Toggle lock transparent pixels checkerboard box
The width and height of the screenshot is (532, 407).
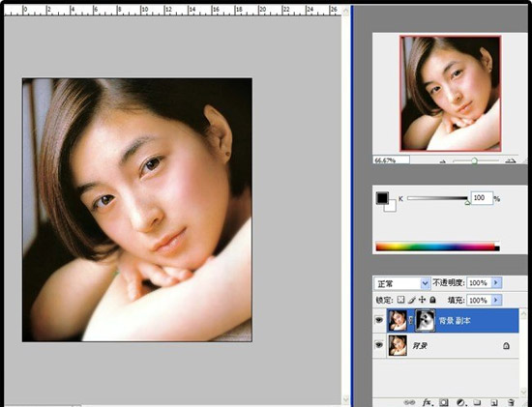[400, 300]
